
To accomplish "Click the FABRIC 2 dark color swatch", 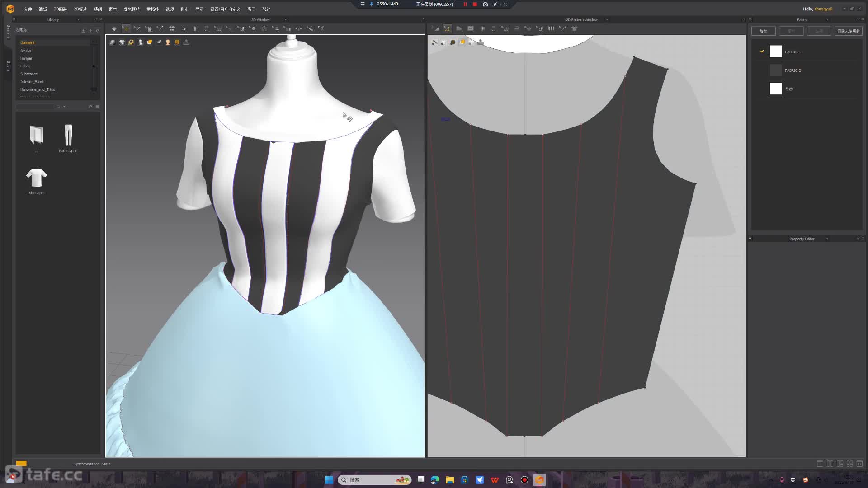I will (x=776, y=70).
